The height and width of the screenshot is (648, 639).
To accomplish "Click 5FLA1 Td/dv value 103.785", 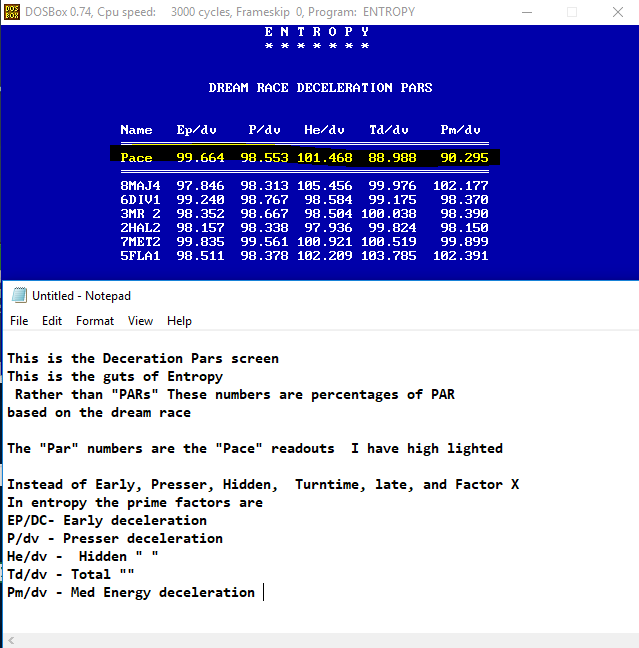I will click(389, 256).
